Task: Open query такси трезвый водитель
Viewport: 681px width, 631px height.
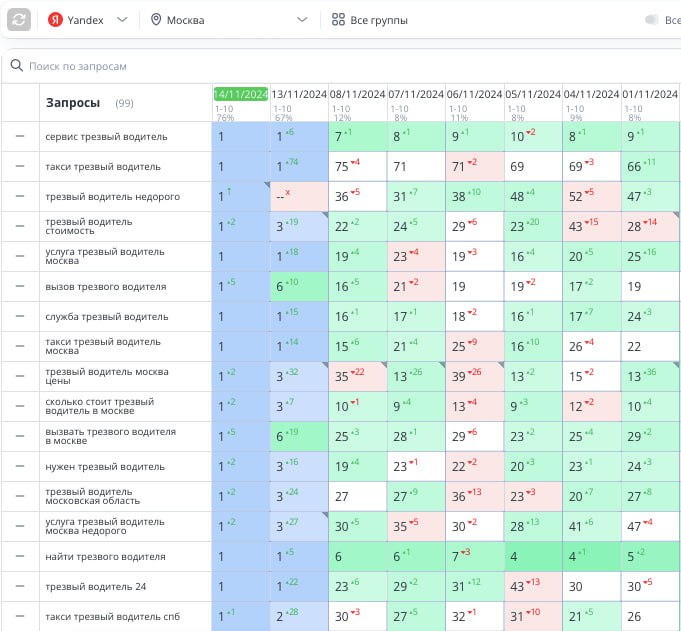Action: point(103,167)
